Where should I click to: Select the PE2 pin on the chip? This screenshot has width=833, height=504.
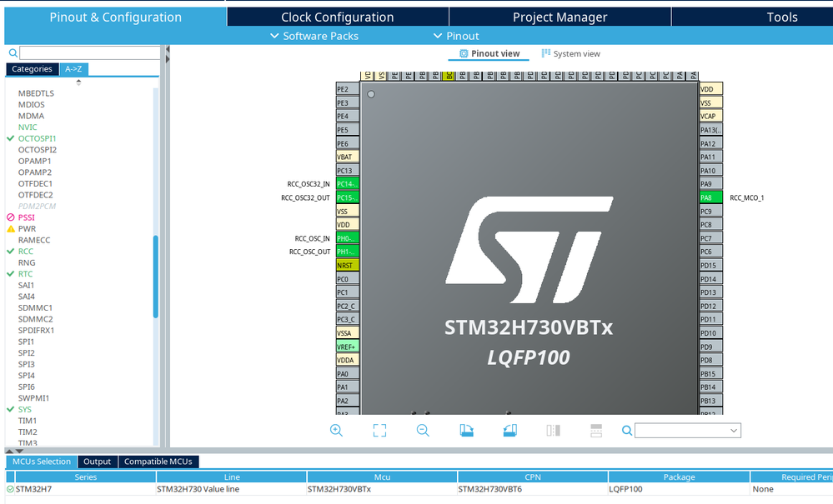[348, 89]
